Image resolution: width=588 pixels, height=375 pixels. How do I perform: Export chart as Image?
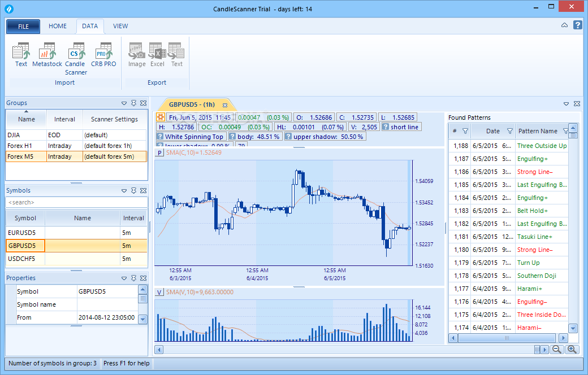point(137,55)
